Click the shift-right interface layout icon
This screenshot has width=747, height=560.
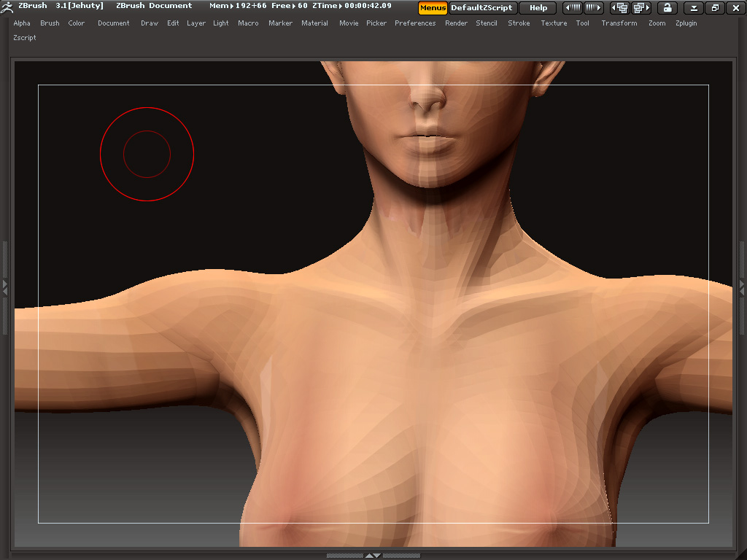(x=594, y=8)
